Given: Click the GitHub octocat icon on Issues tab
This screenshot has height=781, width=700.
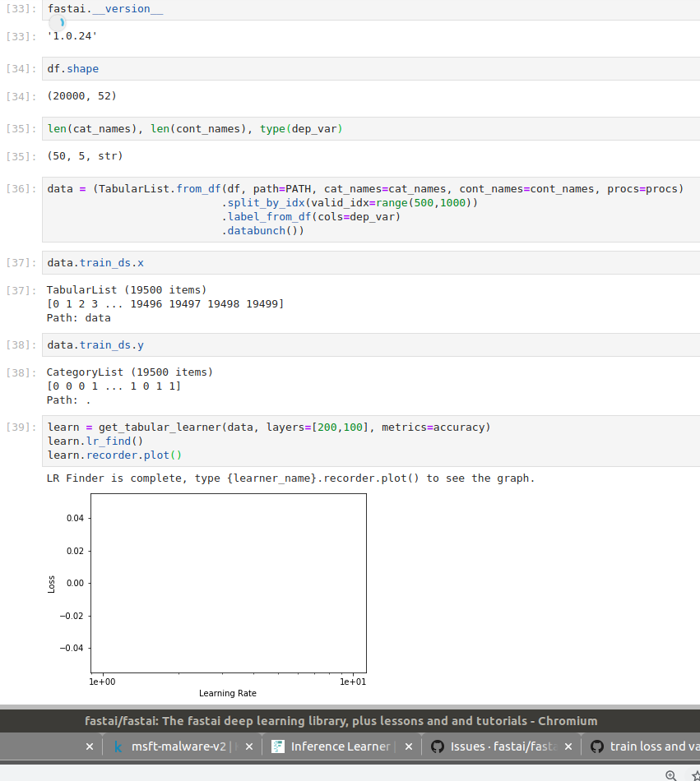Looking at the screenshot, I should point(437,746).
